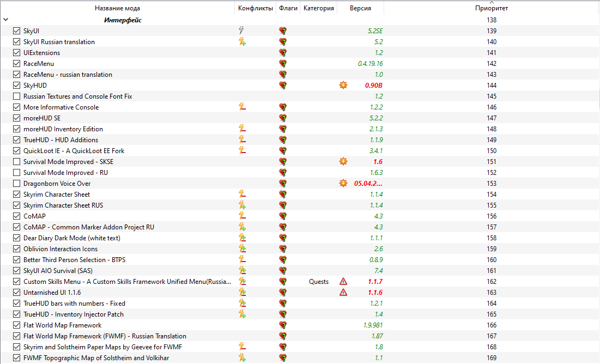Click version 0.90B of SkyHUD
The height and width of the screenshot is (364, 600).
(373, 86)
